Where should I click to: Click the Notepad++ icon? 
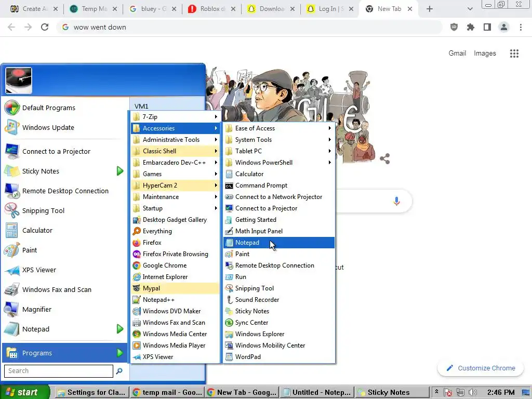pos(137,300)
